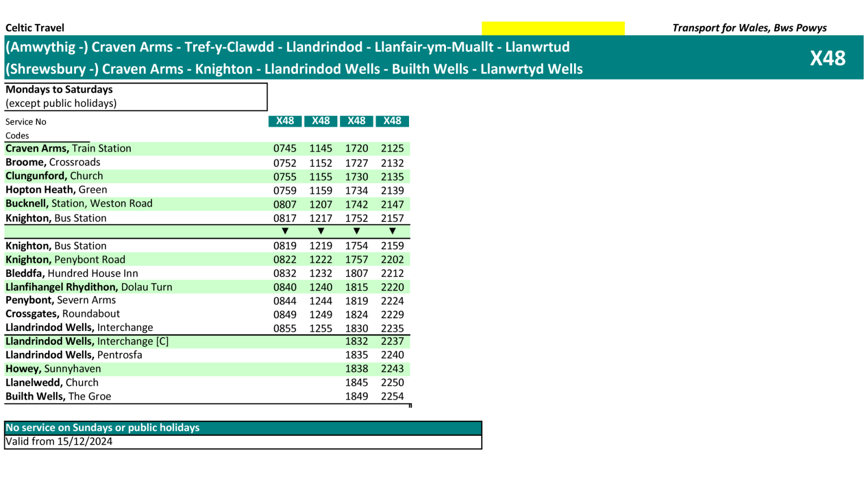Click the 1849 Builth Wells time
Screen dimensions: 868x501
[x=356, y=397]
